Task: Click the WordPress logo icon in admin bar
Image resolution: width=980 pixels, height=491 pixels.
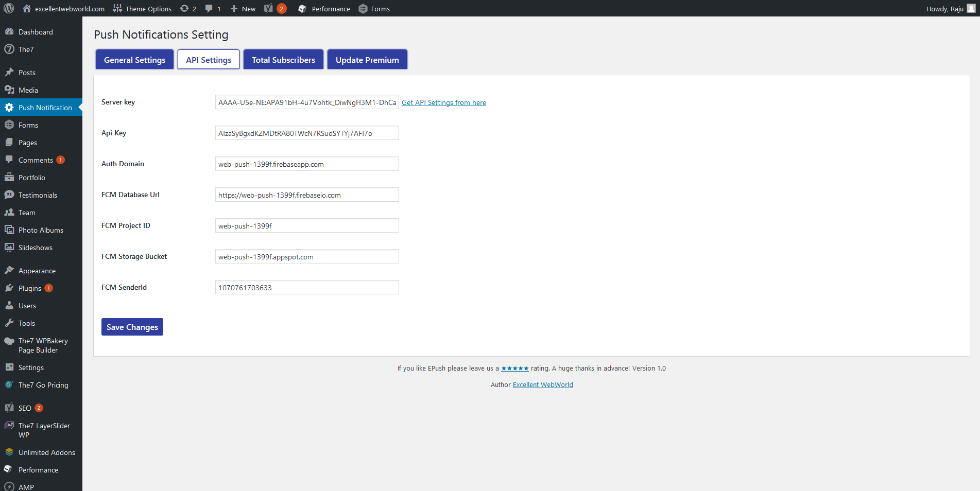Action: tap(9, 8)
